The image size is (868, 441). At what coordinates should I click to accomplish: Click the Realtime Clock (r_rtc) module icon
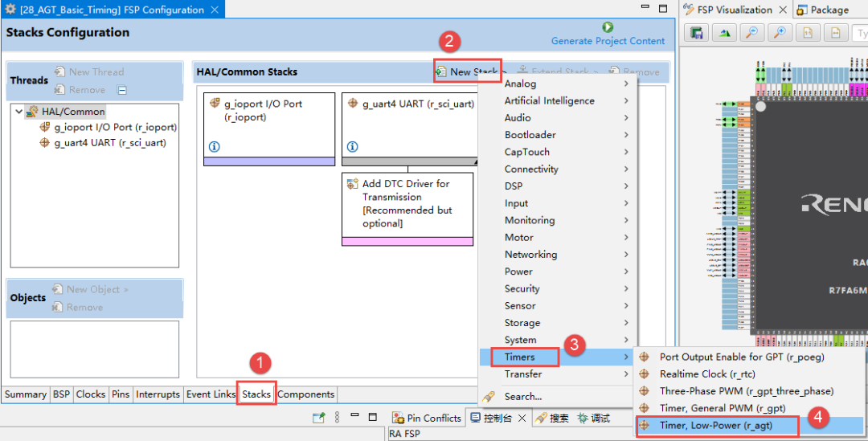[644, 374]
